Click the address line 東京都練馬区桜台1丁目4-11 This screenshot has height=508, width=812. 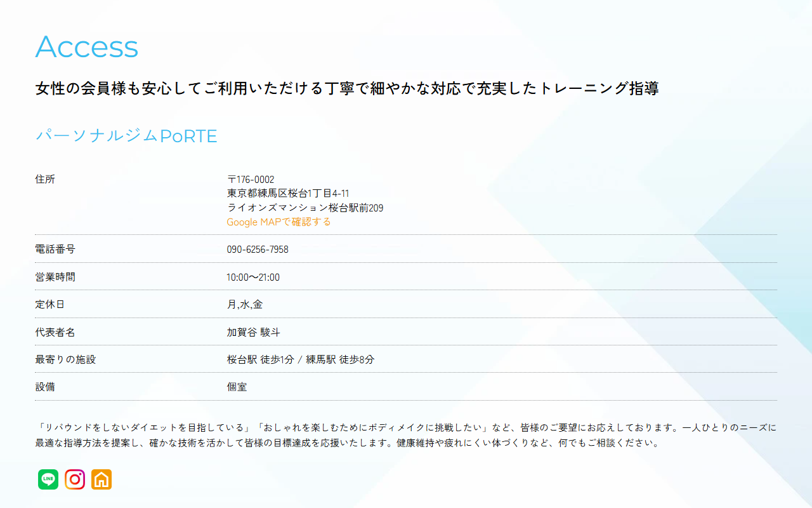point(288,194)
